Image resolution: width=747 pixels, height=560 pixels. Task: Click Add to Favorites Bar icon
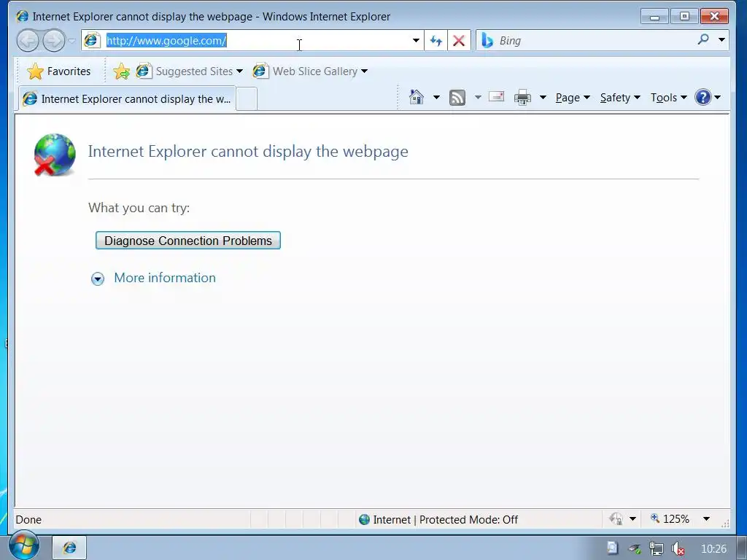click(x=122, y=71)
